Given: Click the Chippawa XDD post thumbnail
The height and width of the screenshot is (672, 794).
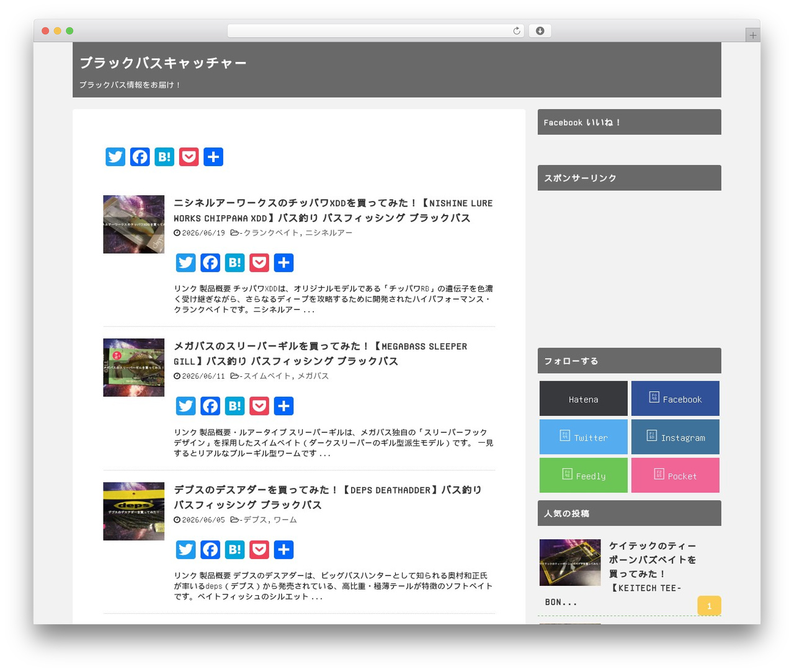Looking at the screenshot, I should (134, 224).
